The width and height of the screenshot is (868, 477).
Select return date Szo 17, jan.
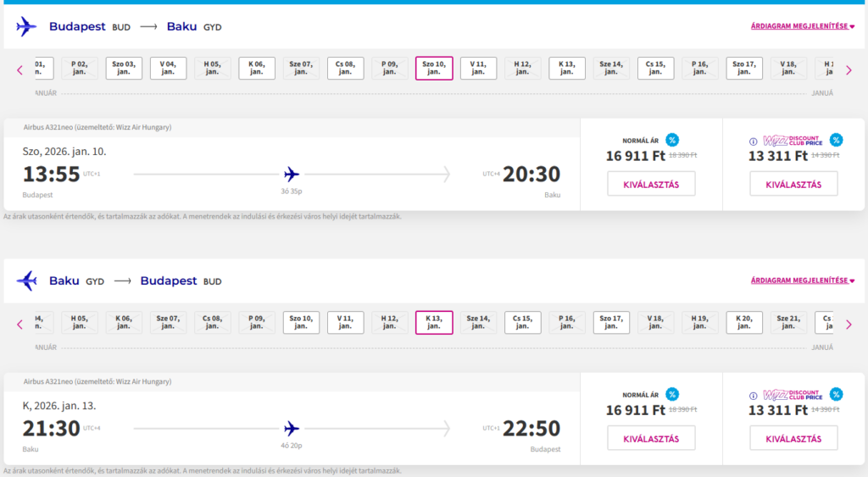pos(611,323)
